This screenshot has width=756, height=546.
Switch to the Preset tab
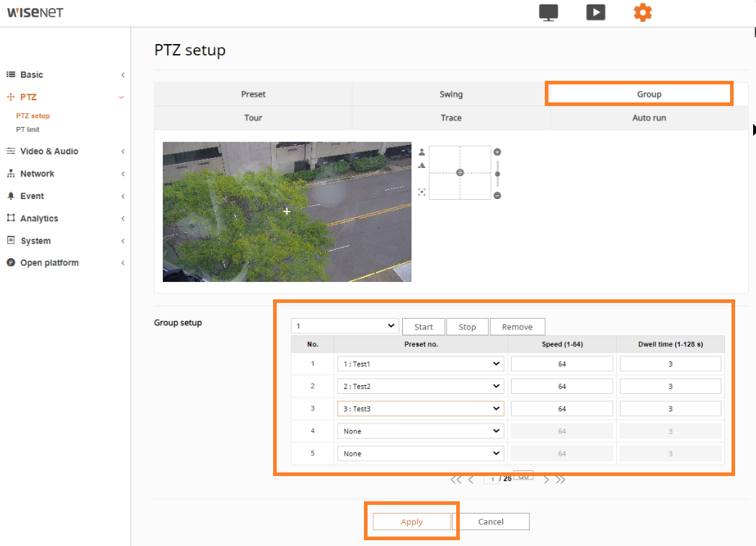pyautogui.click(x=253, y=94)
